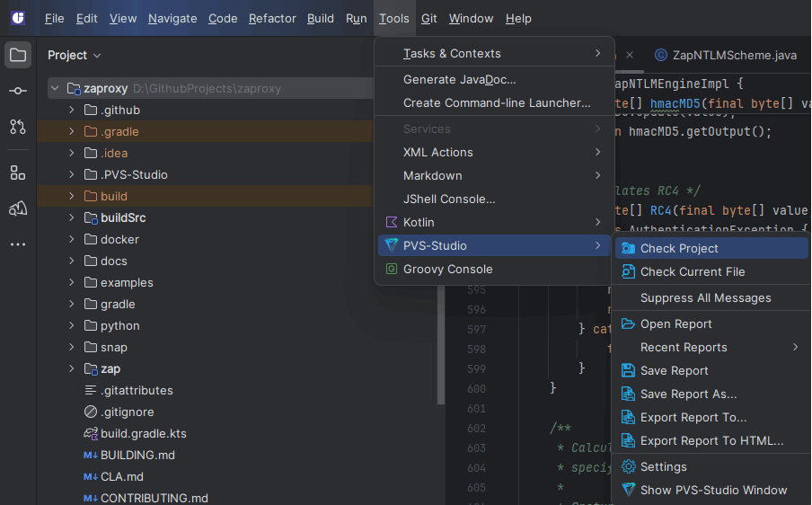Screen dimensions: 812x505
Task: Open the Refactor menu
Action: (272, 18)
